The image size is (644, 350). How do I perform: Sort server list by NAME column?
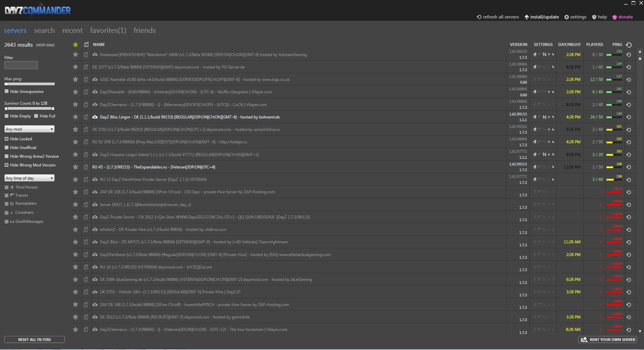99,44
